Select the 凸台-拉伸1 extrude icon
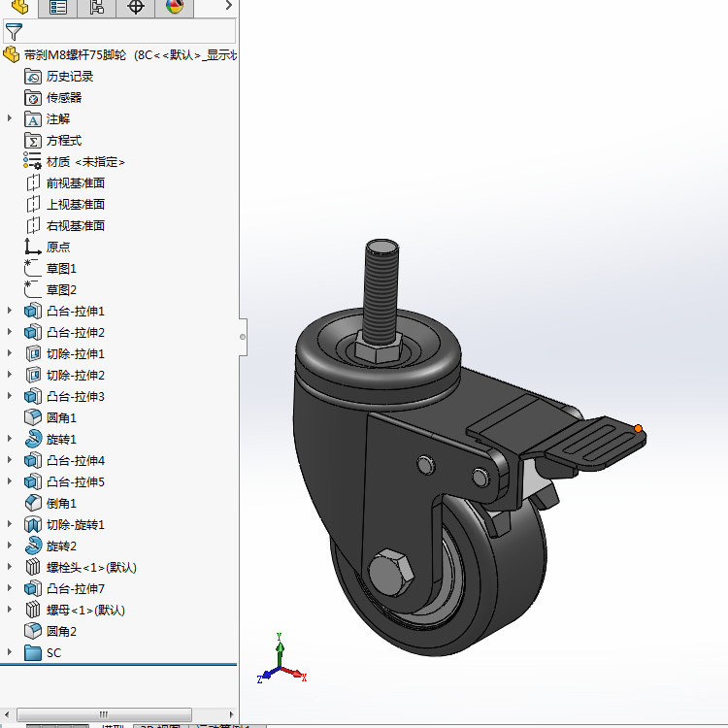The width and height of the screenshot is (728, 728). click(x=33, y=311)
